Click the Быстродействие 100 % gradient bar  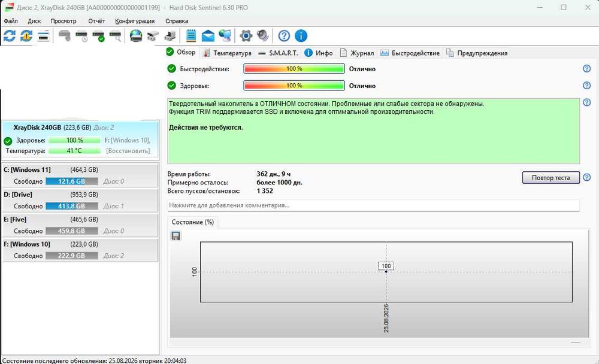click(294, 69)
